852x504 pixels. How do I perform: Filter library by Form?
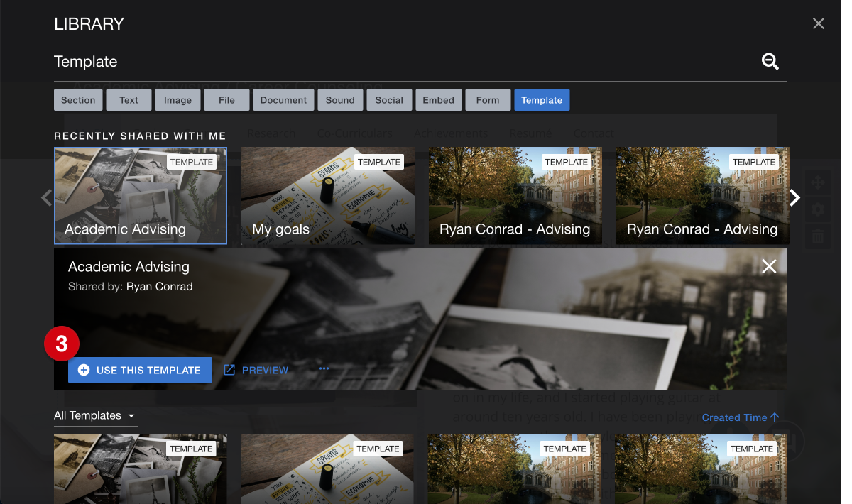pos(488,100)
